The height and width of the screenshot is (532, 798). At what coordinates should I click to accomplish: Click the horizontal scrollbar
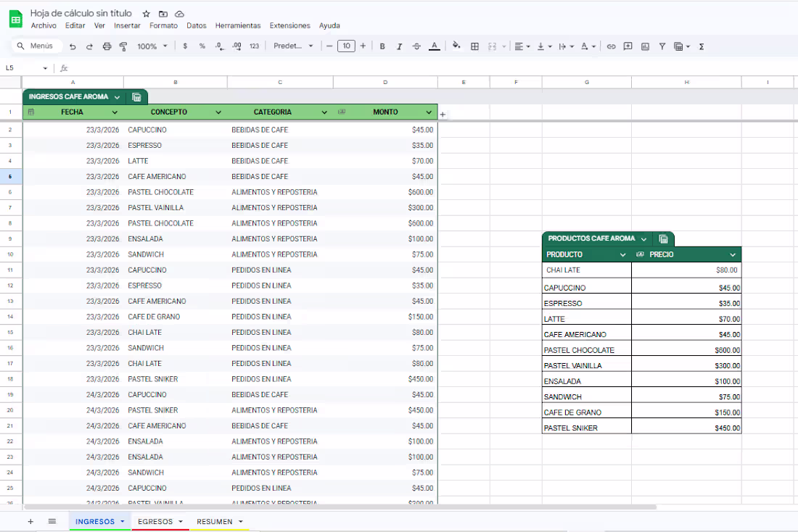point(340,507)
